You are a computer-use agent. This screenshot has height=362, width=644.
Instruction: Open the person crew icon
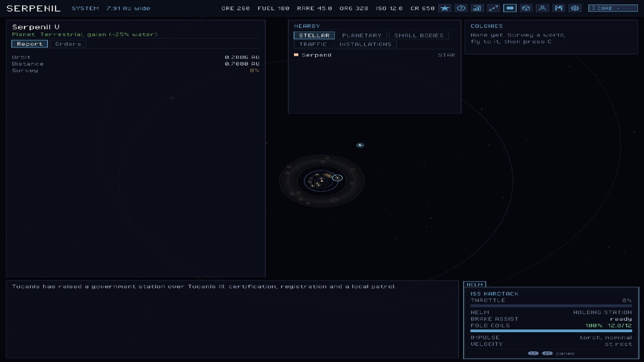542,8
